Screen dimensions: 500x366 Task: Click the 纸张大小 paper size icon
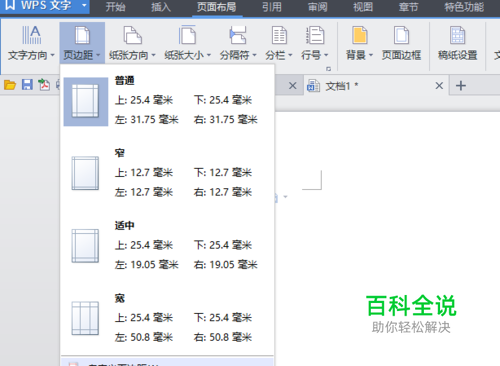187,35
